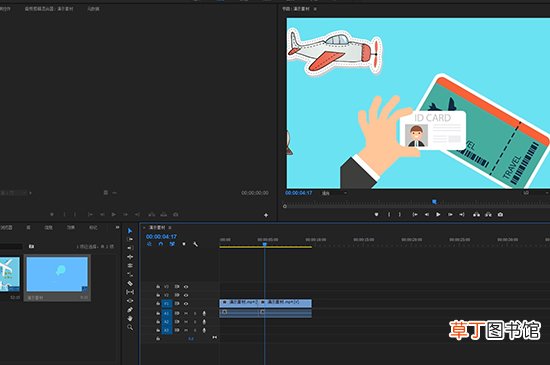The height and width of the screenshot is (365, 550).
Task: Click the Export Frame camera icon
Action: [x=500, y=214]
